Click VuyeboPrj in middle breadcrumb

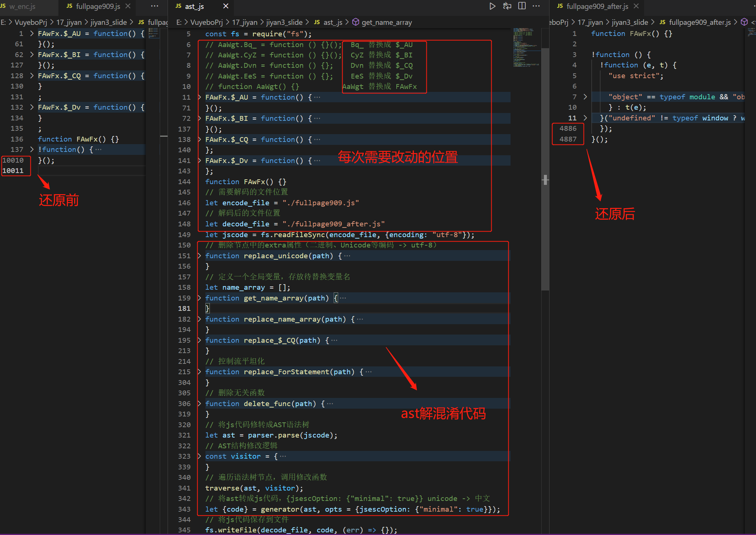(207, 23)
